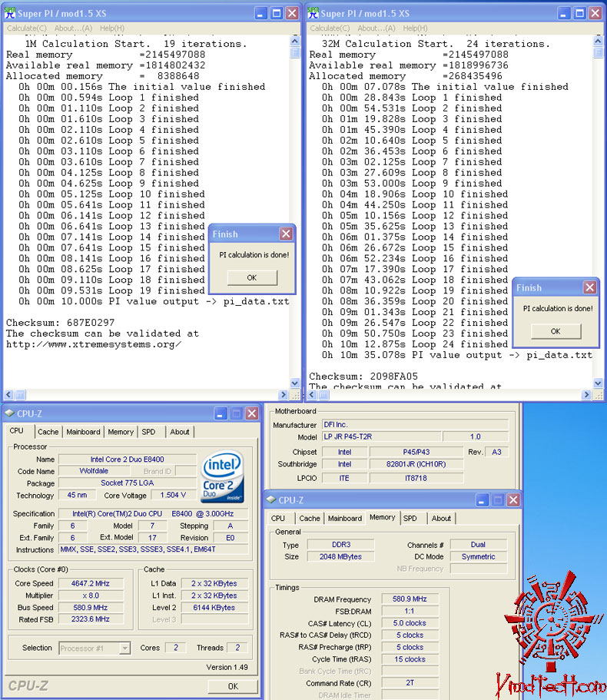Image resolution: width=607 pixels, height=700 pixels.
Task: Click CPU-Z title bar icon in Memory window
Action: pos(271,499)
